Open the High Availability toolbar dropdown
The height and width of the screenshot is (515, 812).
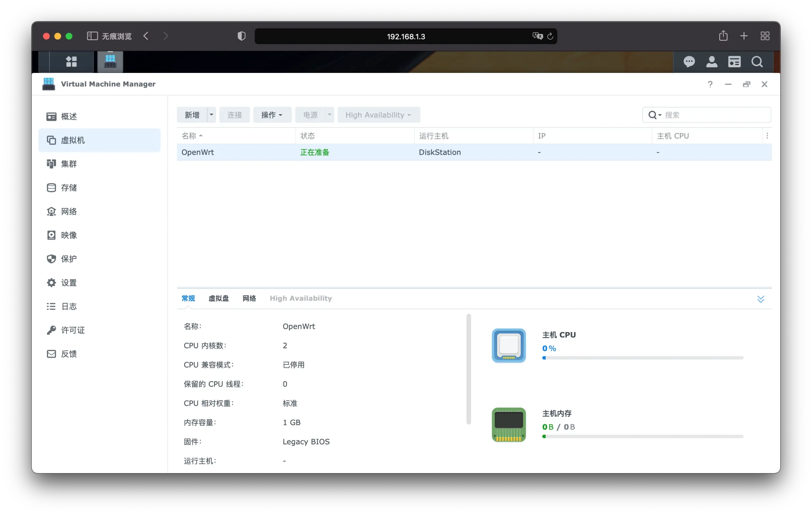378,115
